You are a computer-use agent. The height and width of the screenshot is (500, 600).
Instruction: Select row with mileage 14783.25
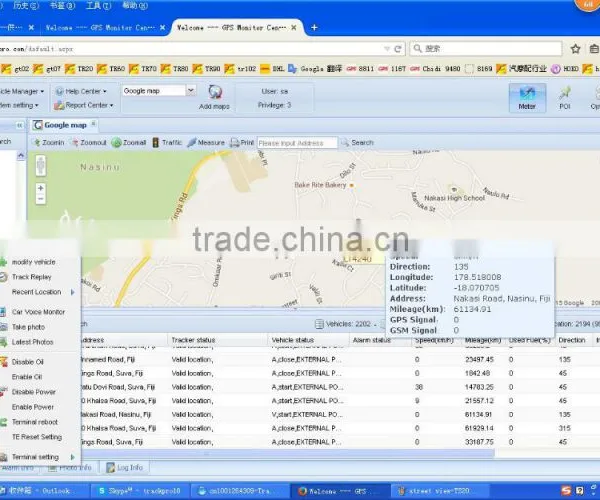(x=341, y=387)
